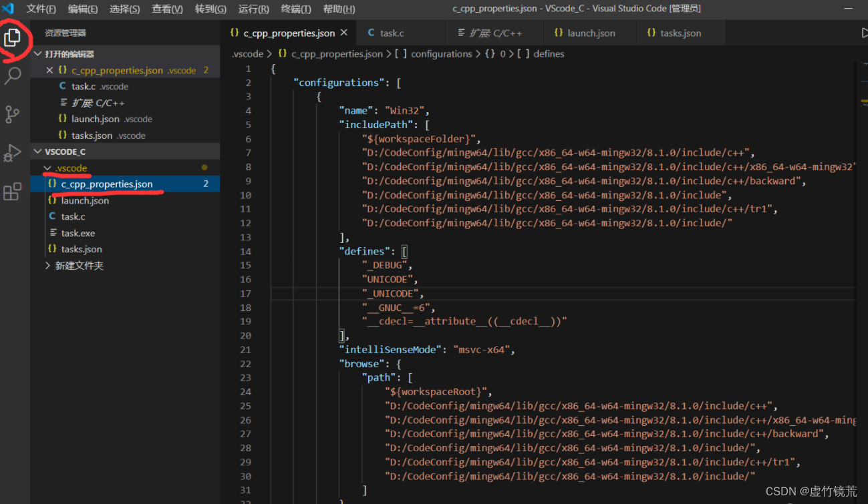Click configurations in the breadcrumb
The width and height of the screenshot is (868, 504).
pos(441,54)
